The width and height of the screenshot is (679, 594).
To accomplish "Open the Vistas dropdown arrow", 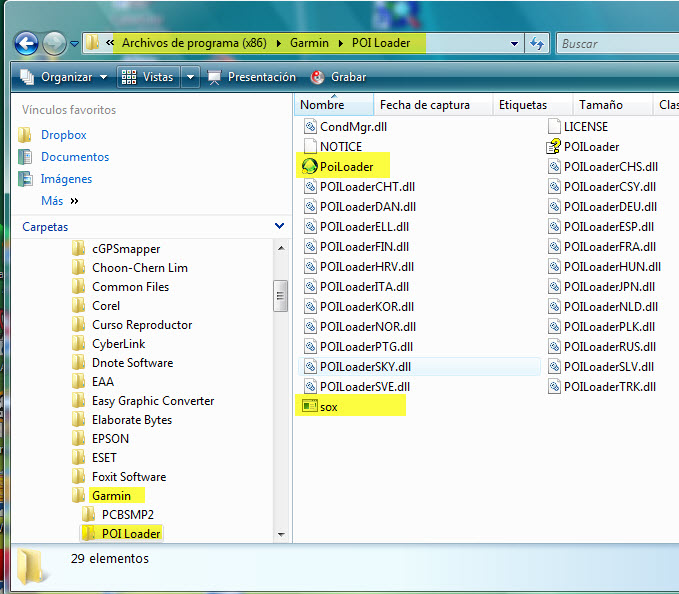I will click(190, 77).
